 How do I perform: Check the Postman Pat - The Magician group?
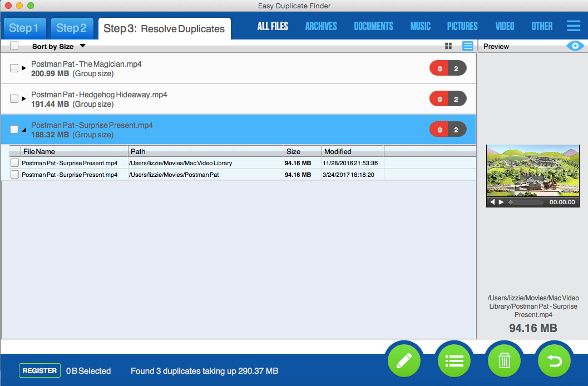(14, 68)
